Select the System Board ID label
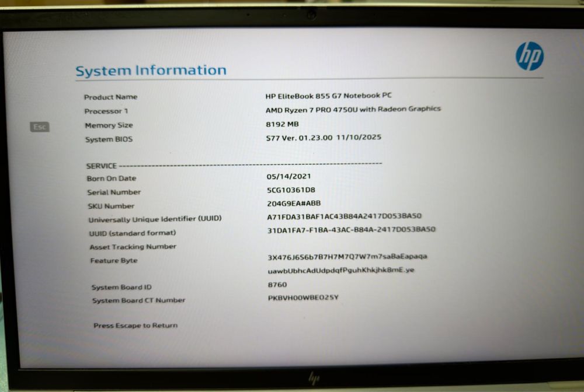The height and width of the screenshot is (392, 584). [122, 287]
